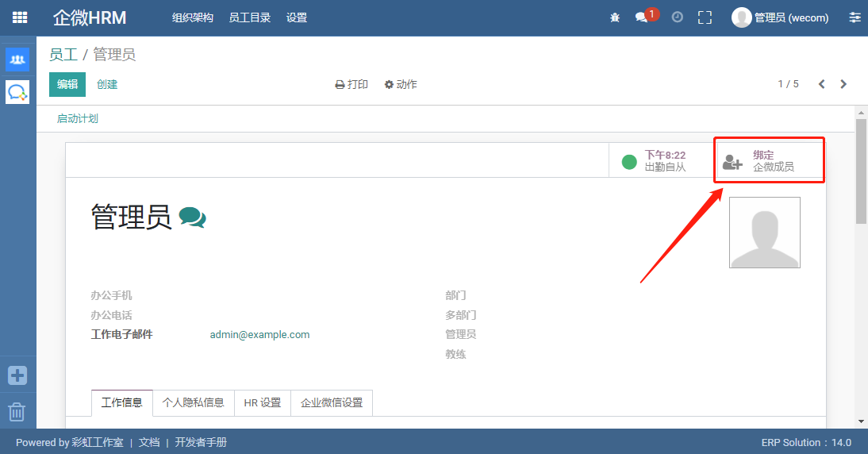This screenshot has width=868, height=454.
Task: Click the 编辑 button
Action: 67,84
